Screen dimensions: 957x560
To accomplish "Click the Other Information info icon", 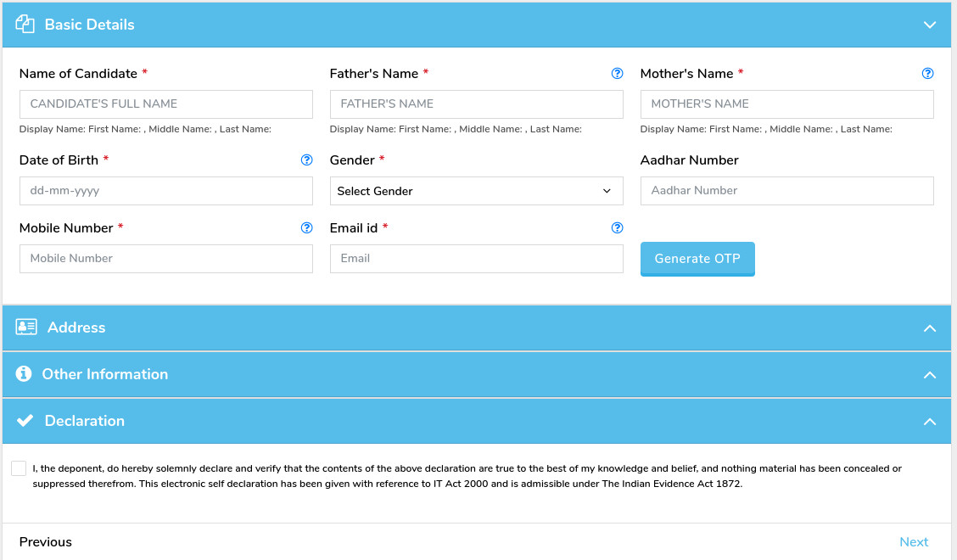I will coord(24,374).
